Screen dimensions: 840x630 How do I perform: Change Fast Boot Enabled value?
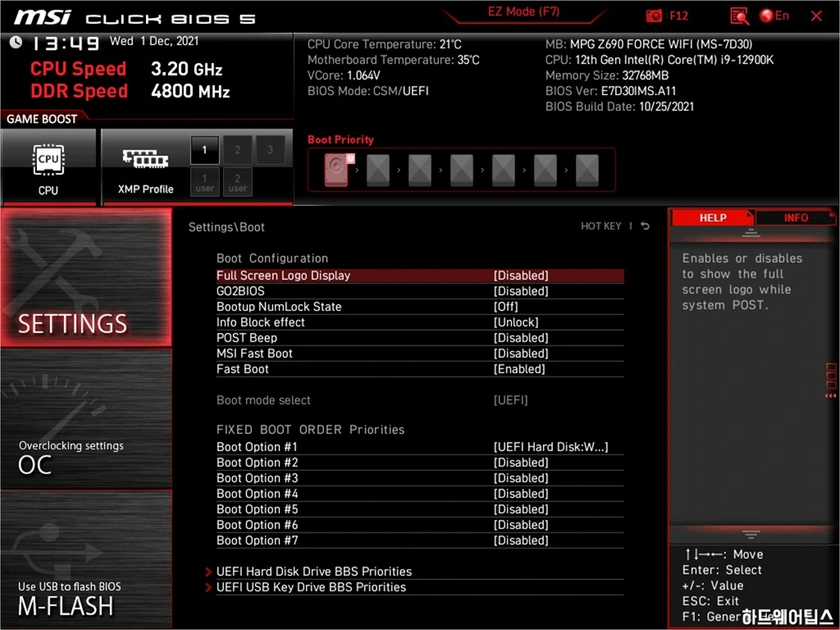[x=519, y=368]
